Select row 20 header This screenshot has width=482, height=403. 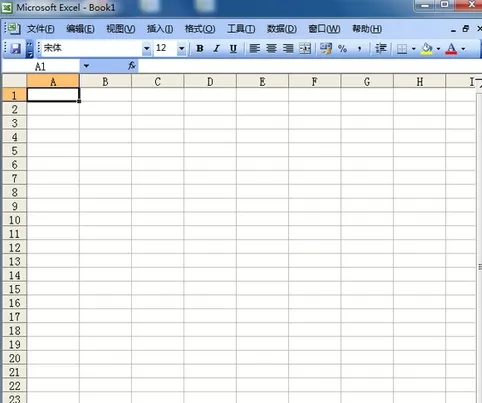point(14,358)
